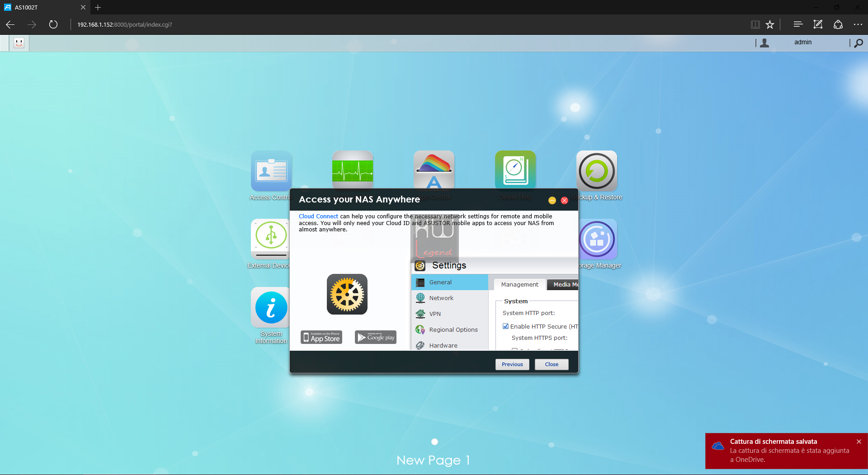868x475 pixels.
Task: Minimize the Access your NAS Anywhere dialog
Action: point(552,200)
